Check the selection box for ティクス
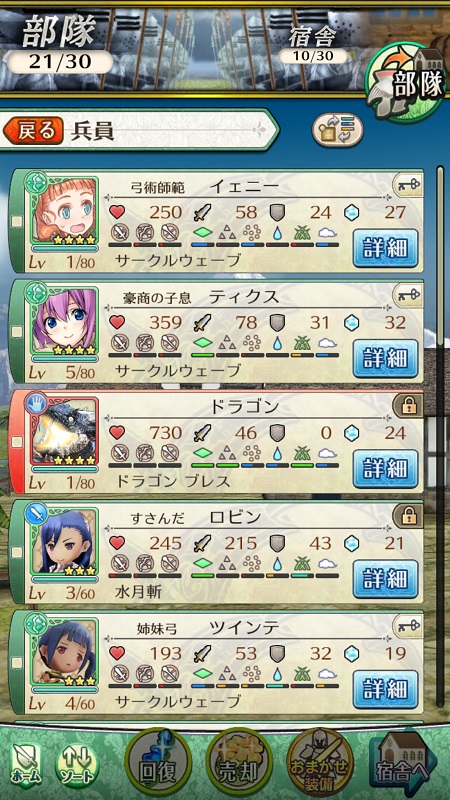 17,332
